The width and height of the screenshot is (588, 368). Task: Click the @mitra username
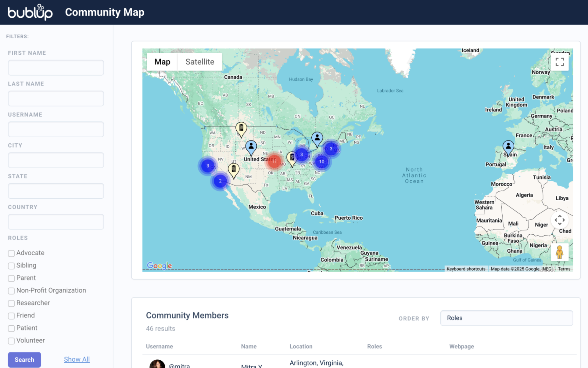(179, 366)
